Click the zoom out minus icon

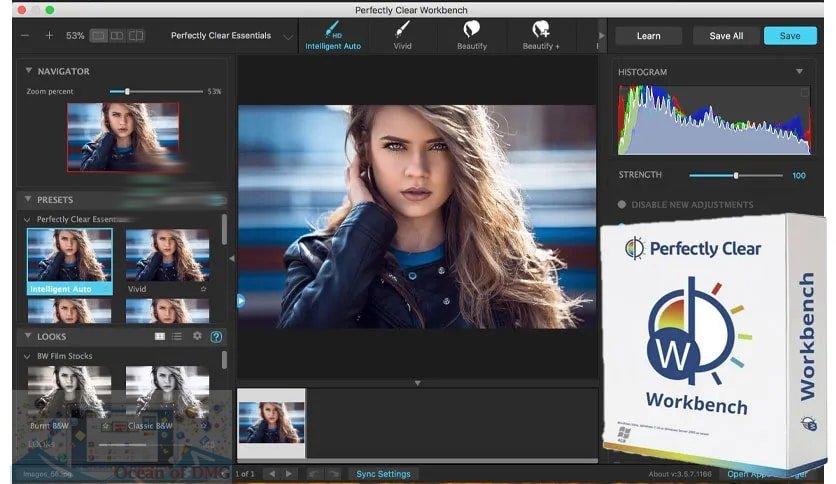tap(25, 36)
